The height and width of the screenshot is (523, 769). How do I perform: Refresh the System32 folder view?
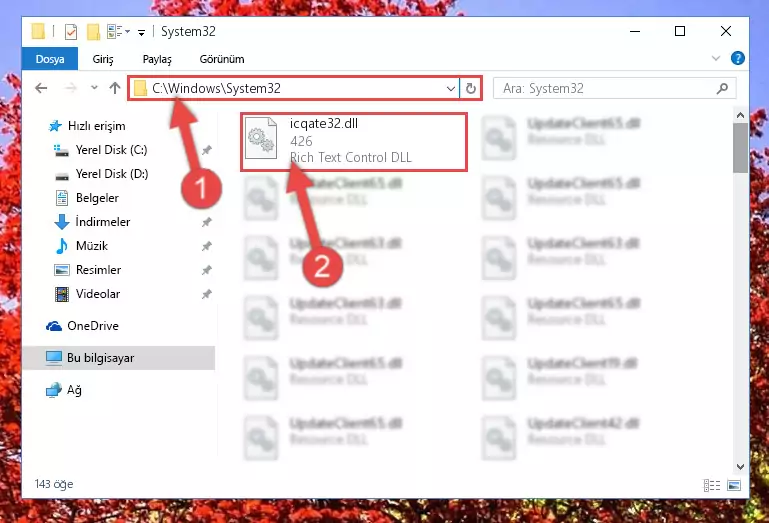(470, 89)
